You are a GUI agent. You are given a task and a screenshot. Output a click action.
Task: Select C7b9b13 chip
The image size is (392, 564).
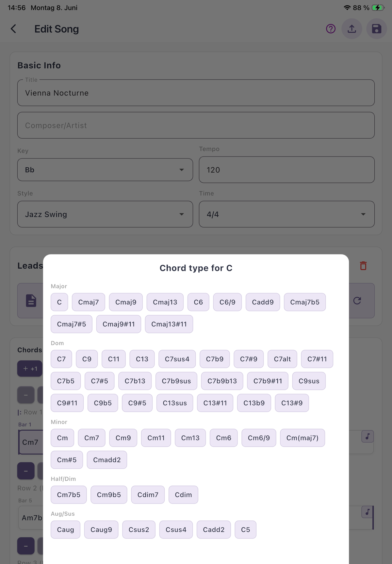222,381
